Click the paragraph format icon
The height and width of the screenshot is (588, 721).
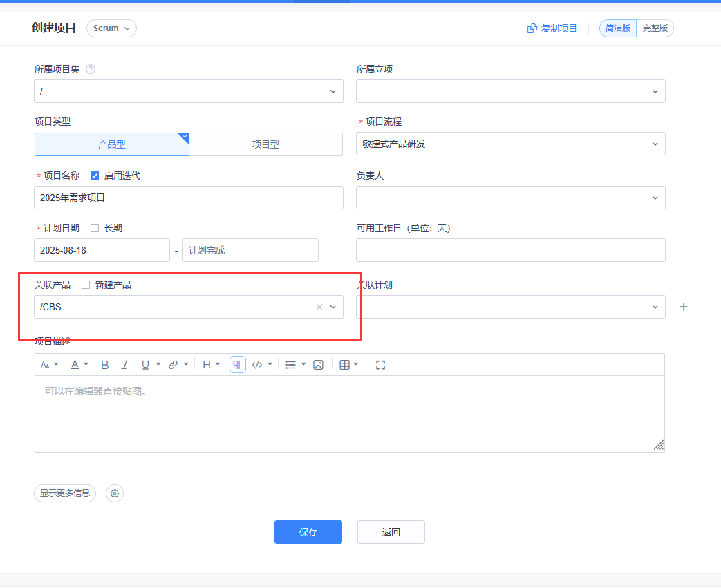click(x=237, y=365)
